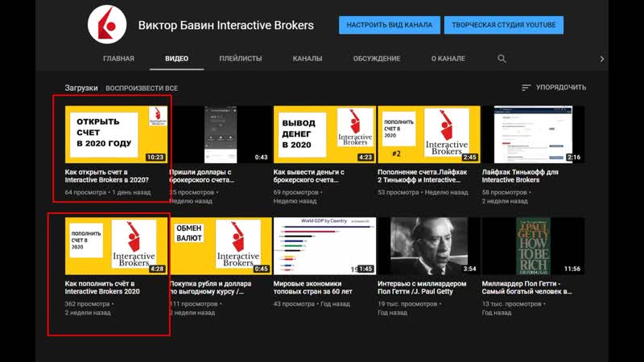Click the 53 просмотра • Неделю назад text
The image size is (644, 362).
(x=423, y=192)
